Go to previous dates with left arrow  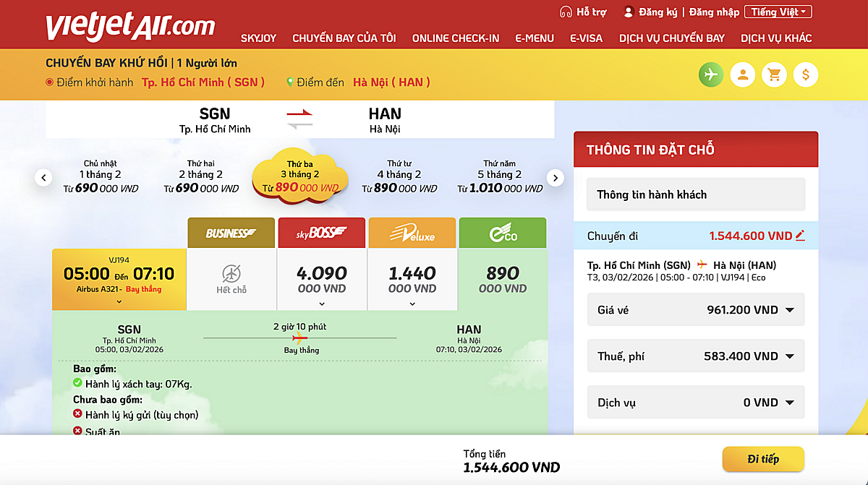pyautogui.click(x=44, y=178)
